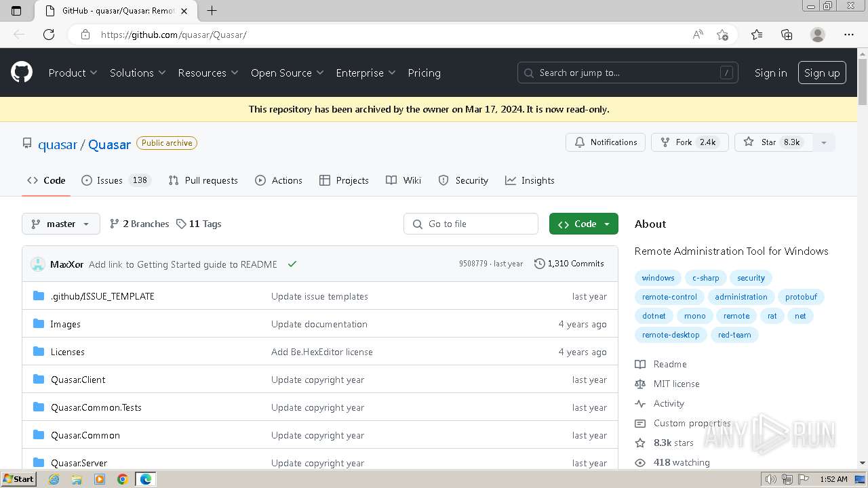The image size is (868, 488).
Task: Click the read aloud icon in address bar
Action: pos(698,35)
